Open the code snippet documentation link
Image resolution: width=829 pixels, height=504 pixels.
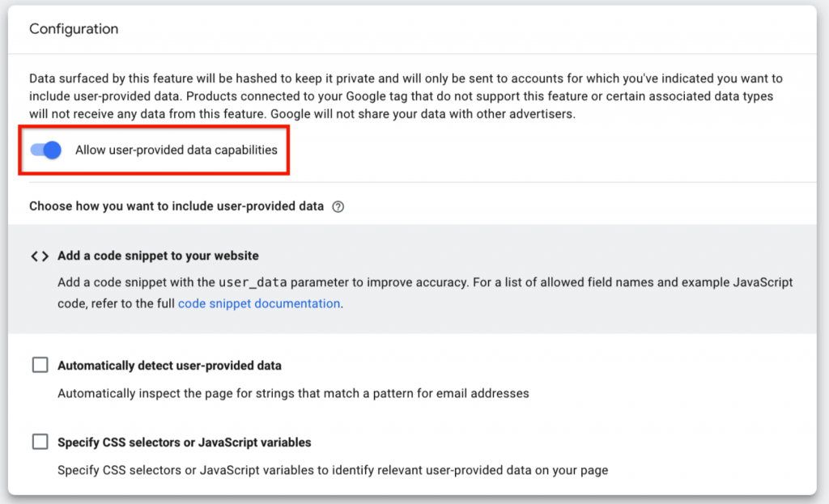(258, 303)
